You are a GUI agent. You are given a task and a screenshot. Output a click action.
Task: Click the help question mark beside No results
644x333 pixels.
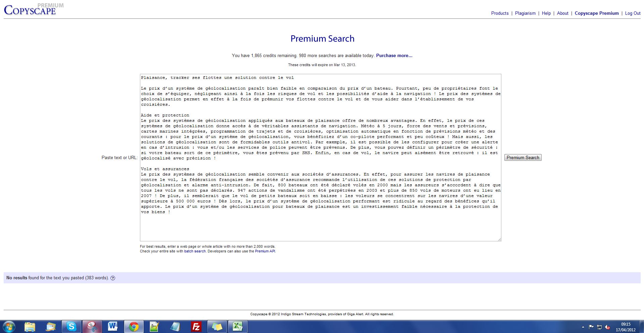pyautogui.click(x=113, y=278)
